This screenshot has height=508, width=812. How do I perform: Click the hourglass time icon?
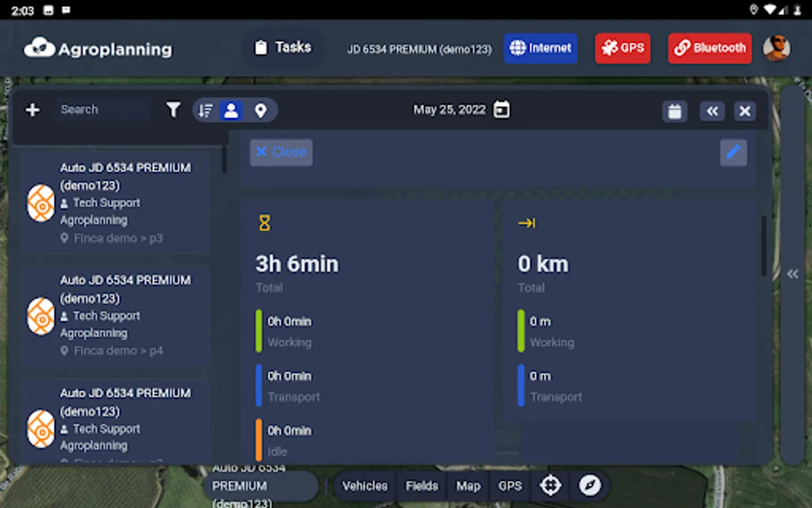264,223
